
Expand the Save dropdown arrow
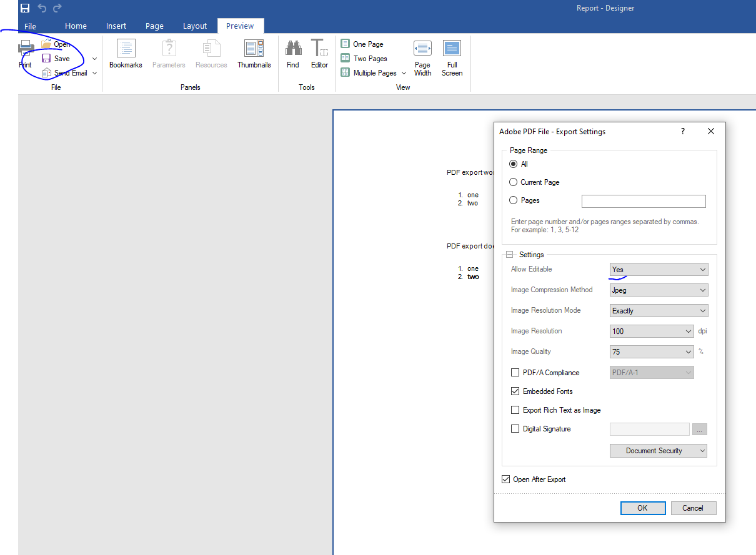[94, 59]
